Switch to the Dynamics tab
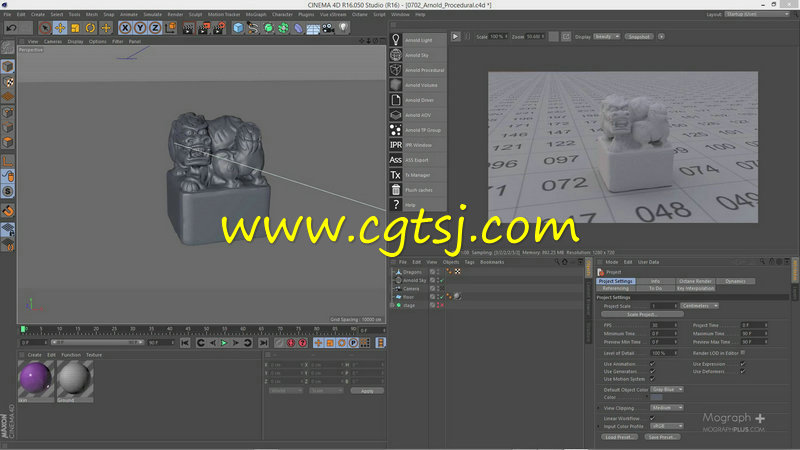The image size is (800, 450). tap(735, 281)
